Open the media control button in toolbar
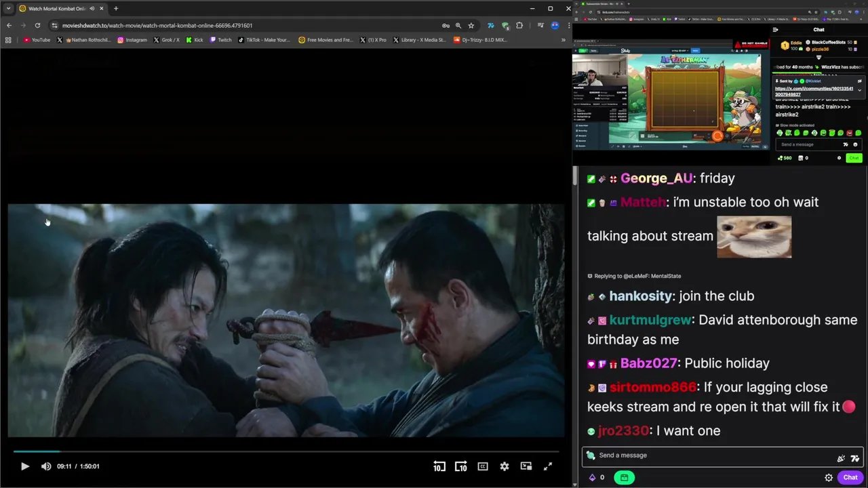The width and height of the screenshot is (868, 488). pyautogui.click(x=540, y=25)
